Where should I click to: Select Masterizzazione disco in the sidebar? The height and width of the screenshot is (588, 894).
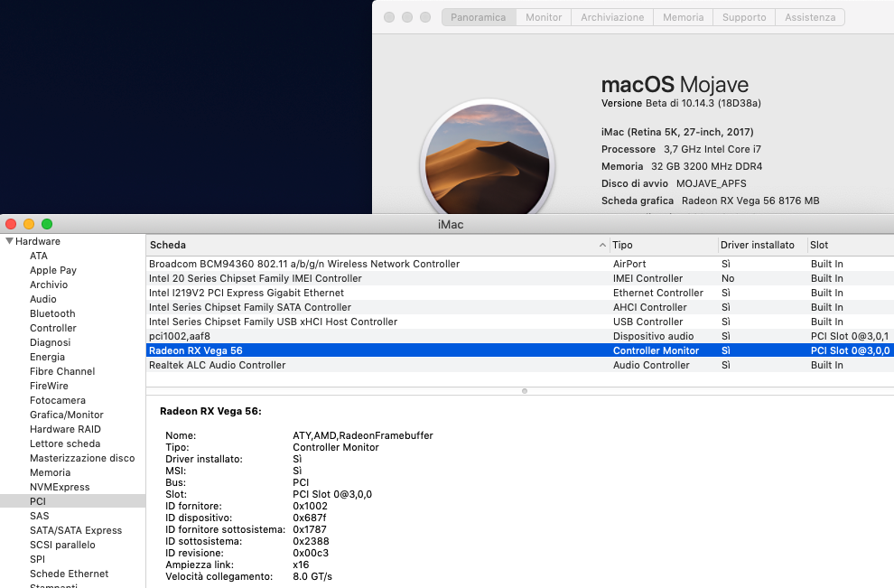click(x=82, y=458)
